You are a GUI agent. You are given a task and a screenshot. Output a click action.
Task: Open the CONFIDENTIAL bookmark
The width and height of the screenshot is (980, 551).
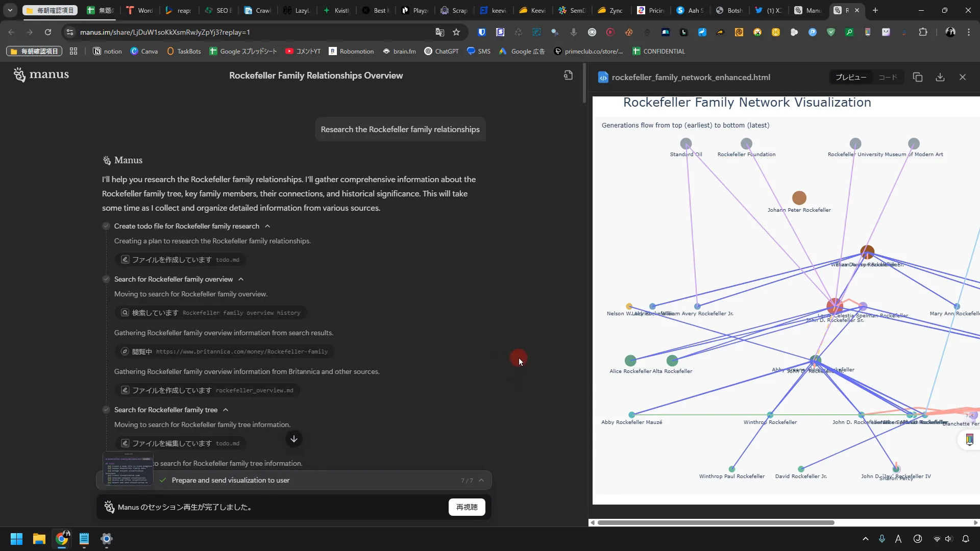click(x=659, y=52)
